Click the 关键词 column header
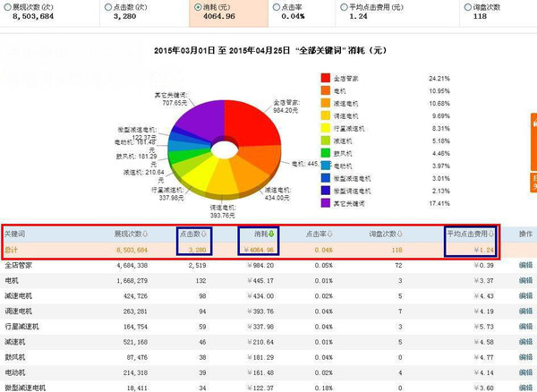 tap(16, 234)
